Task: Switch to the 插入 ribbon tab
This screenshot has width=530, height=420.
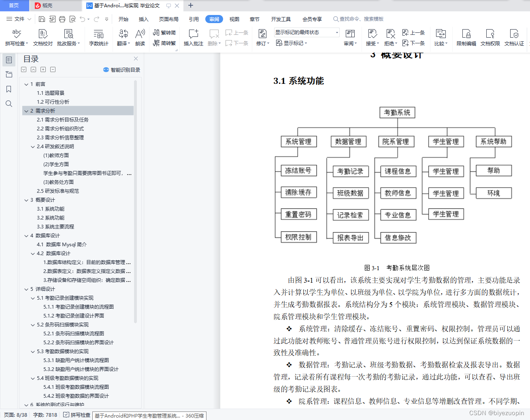Action: coord(144,19)
